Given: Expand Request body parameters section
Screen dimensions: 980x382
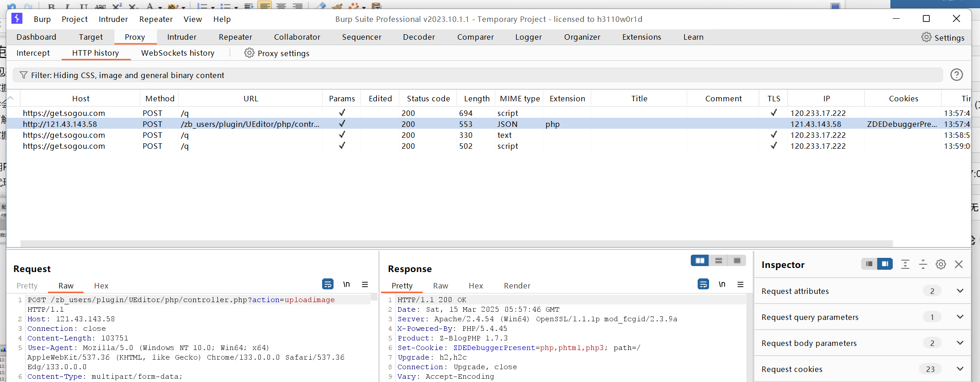Looking at the screenshot, I should pos(960,343).
